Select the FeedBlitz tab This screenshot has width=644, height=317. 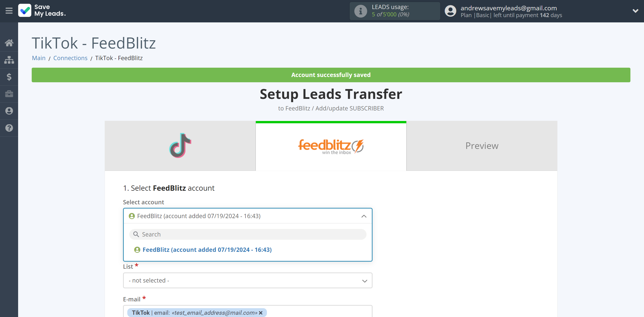click(331, 146)
